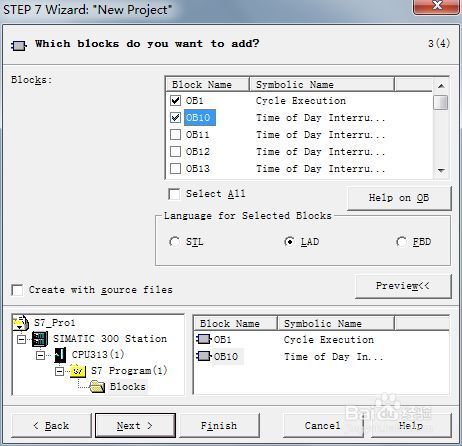Select the SIMATIC 300 Station icon
The width and height of the screenshot is (462, 446).
point(40,339)
